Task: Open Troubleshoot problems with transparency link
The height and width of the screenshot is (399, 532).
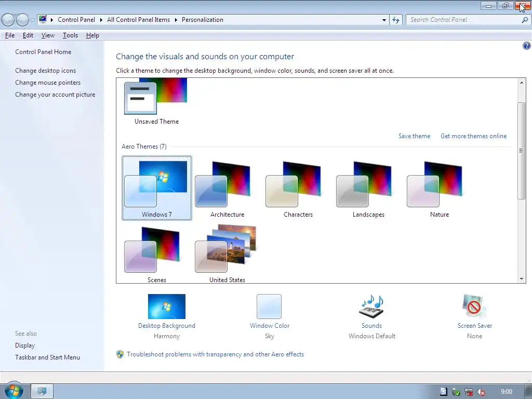Action: tap(215, 354)
